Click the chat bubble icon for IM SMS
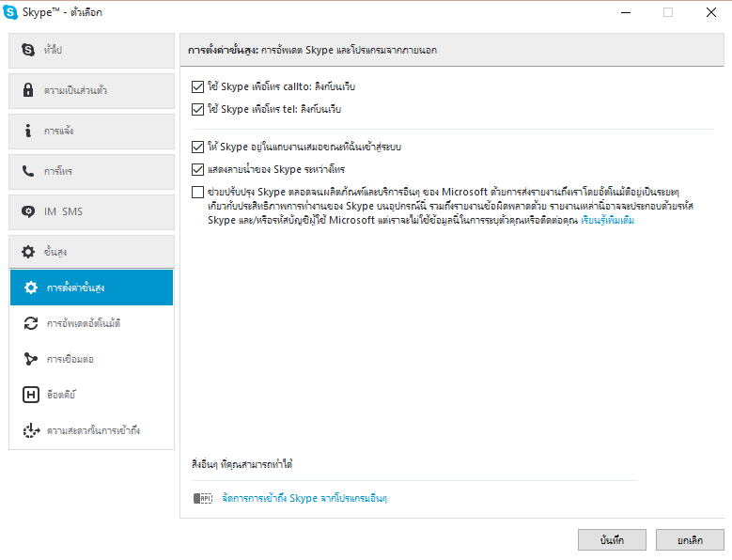 (x=28, y=211)
